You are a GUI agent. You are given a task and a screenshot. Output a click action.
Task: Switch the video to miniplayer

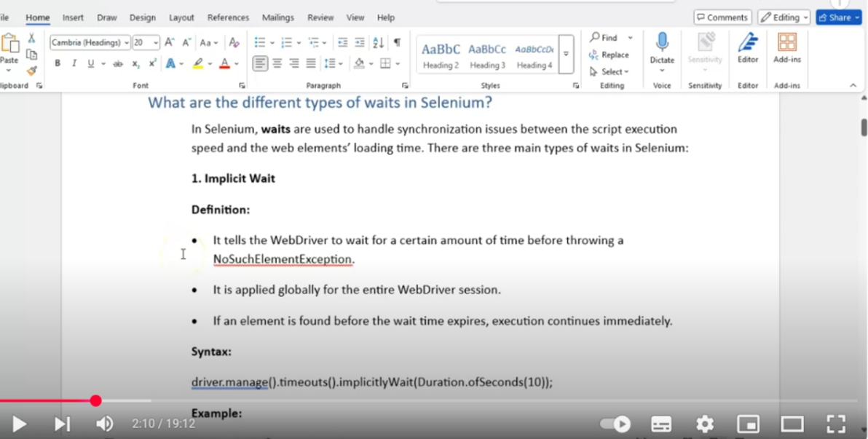point(748,424)
